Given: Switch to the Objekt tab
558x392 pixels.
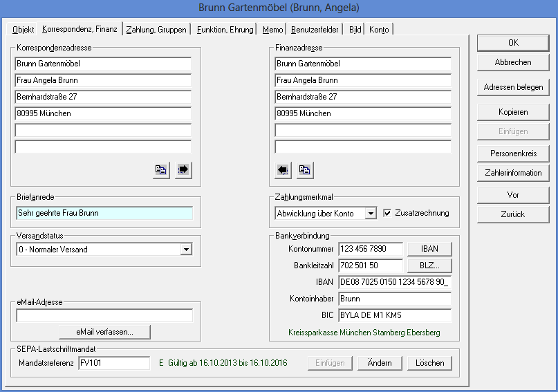Looking at the screenshot, I should pyautogui.click(x=24, y=30).
